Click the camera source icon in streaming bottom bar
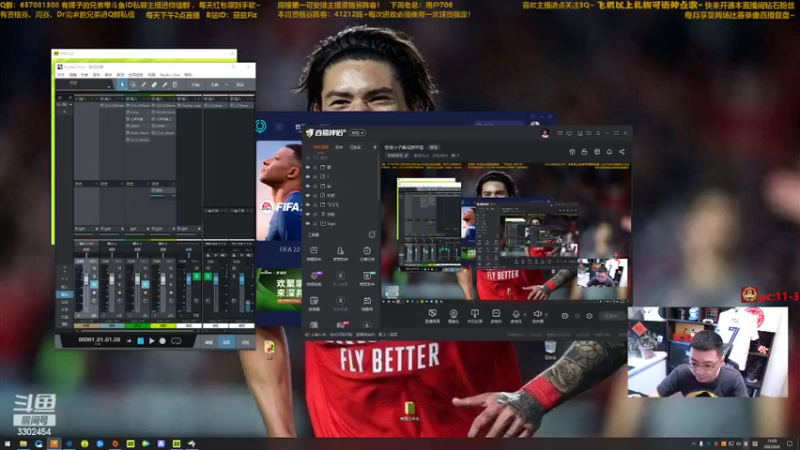The height and width of the screenshot is (450, 800). (x=453, y=313)
